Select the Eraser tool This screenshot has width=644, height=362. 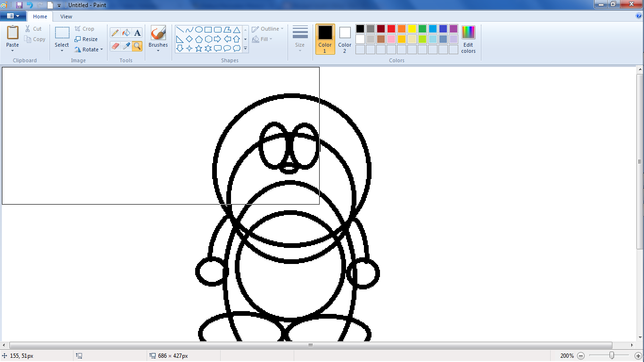coord(115,46)
